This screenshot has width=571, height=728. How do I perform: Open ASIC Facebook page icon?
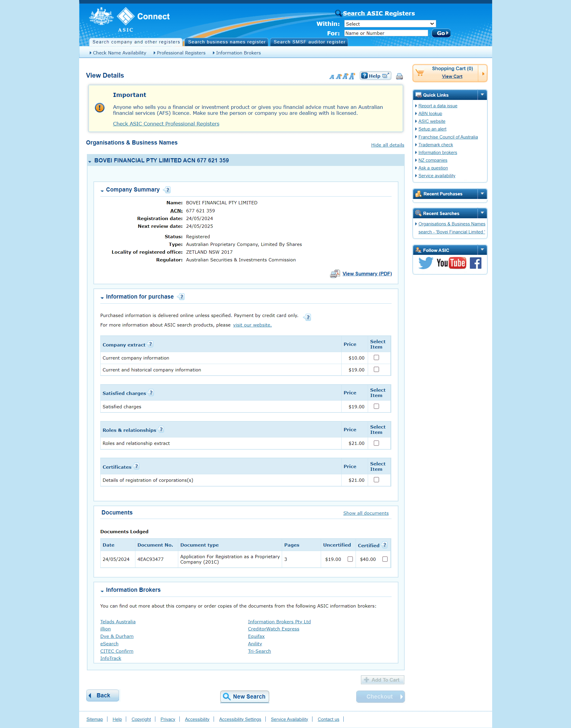point(475,263)
